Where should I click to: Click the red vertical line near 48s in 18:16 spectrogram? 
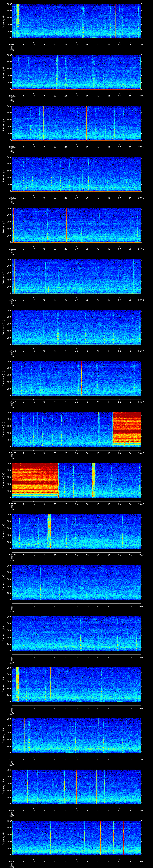[x=115, y=21]
